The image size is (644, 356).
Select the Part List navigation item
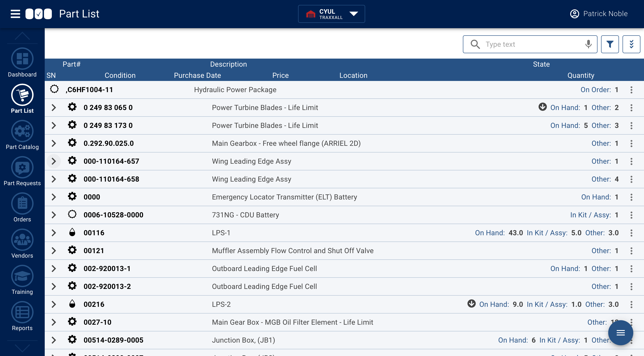click(x=22, y=98)
